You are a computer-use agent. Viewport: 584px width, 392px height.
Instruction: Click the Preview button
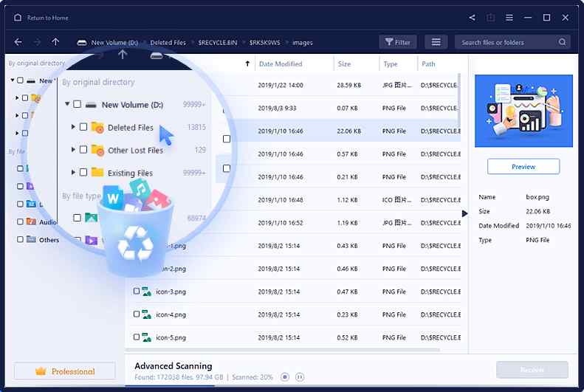point(523,167)
